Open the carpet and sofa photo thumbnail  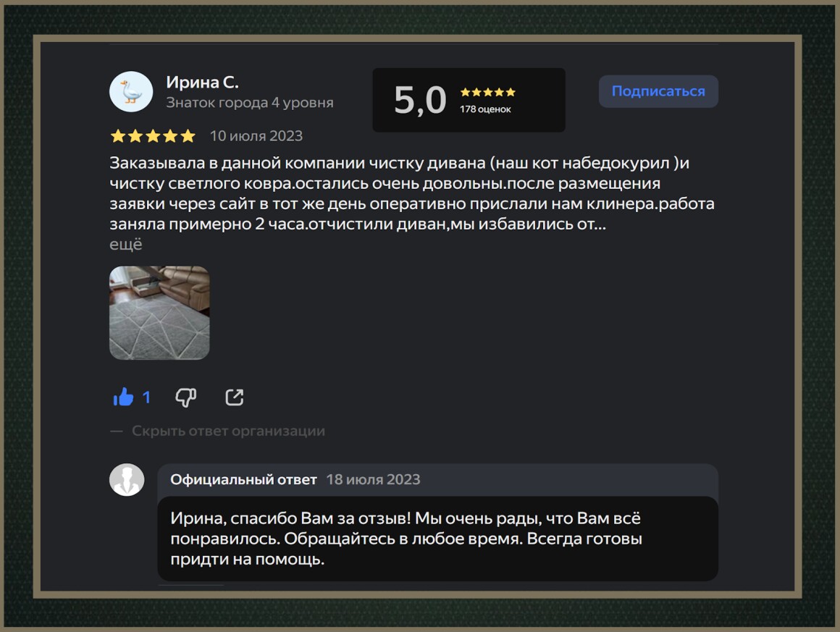[159, 313]
